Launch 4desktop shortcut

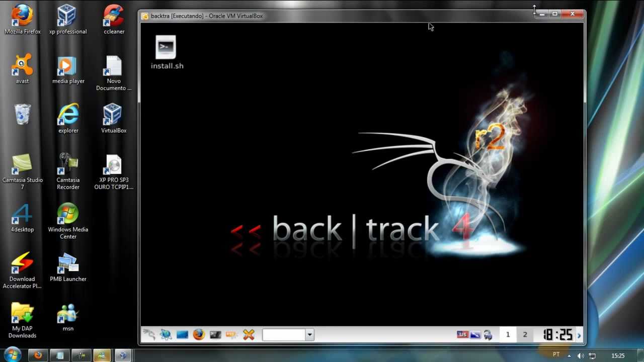coord(23,218)
